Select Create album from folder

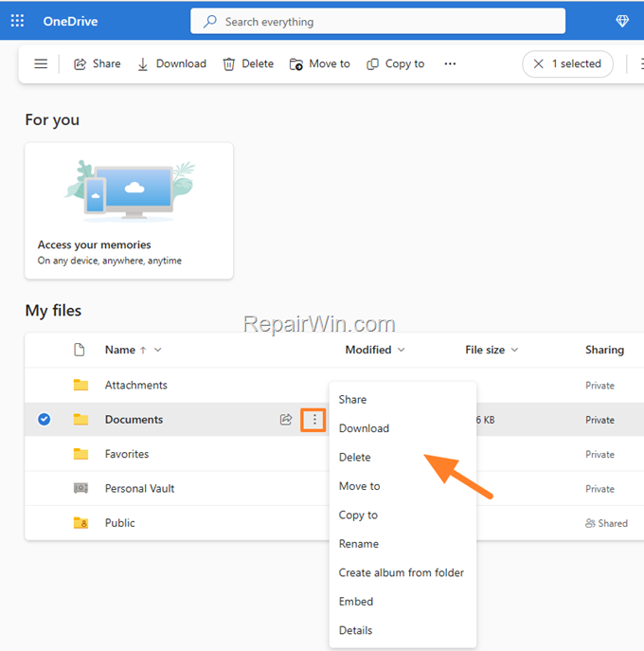(x=402, y=573)
